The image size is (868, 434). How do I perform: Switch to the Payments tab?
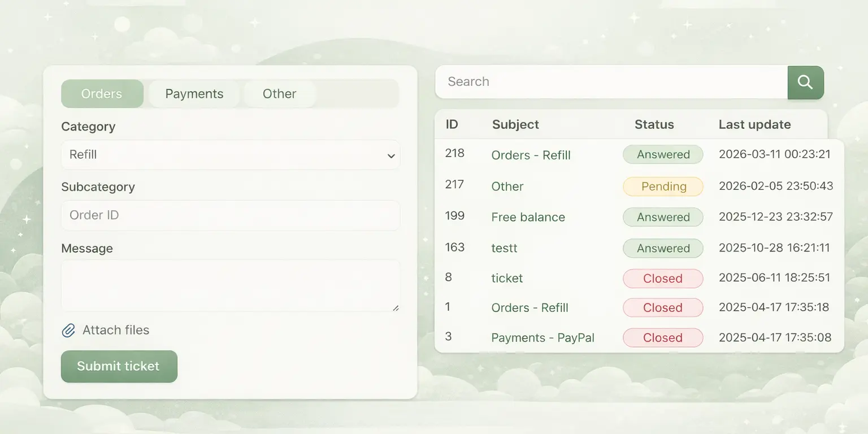click(194, 94)
